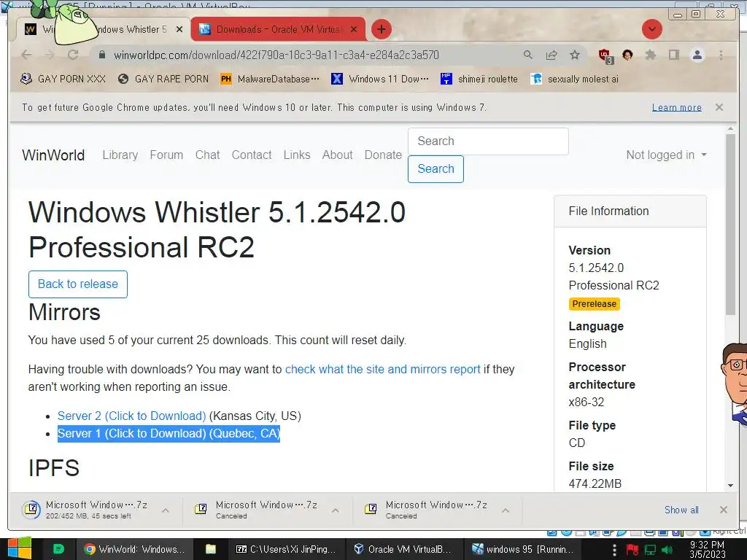Dismiss the Chrome update notice bar
The height and width of the screenshot is (560, 747).
(719, 107)
